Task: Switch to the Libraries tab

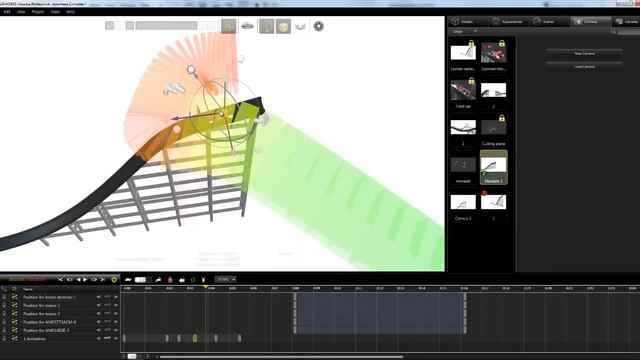Action: pos(627,22)
